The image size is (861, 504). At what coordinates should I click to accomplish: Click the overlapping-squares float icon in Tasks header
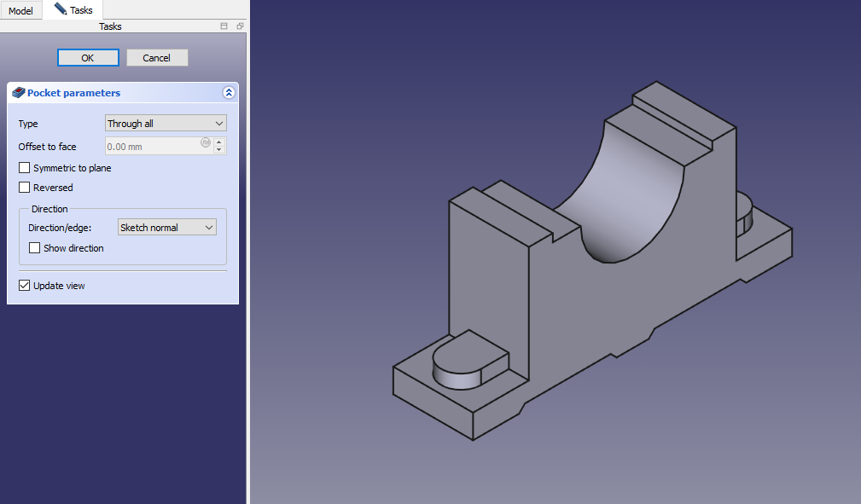[240, 26]
